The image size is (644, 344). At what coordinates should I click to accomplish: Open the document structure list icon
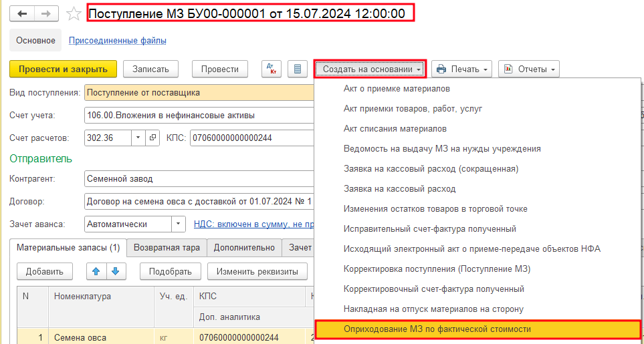coord(298,69)
